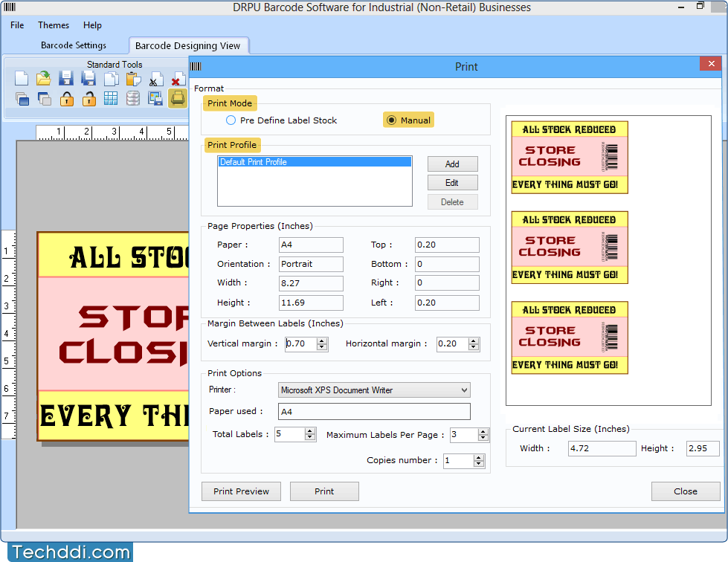Increase Horizontal margin with up arrow

474,340
